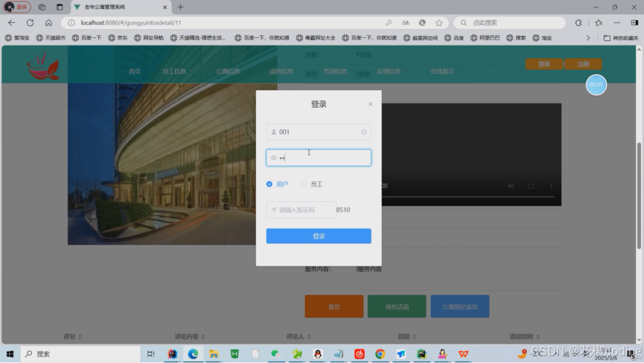Open the favorites list icon
This screenshot has width=644, height=363.
pos(599,23)
